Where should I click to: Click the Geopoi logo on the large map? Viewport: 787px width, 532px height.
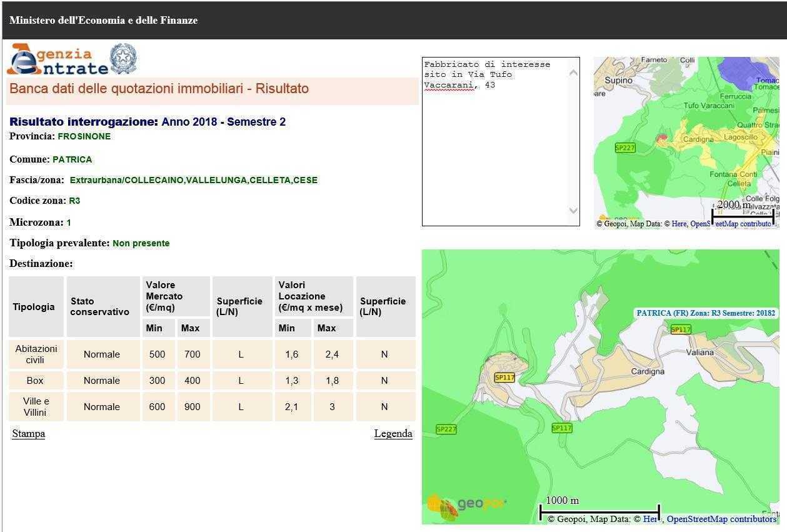[x=466, y=504]
